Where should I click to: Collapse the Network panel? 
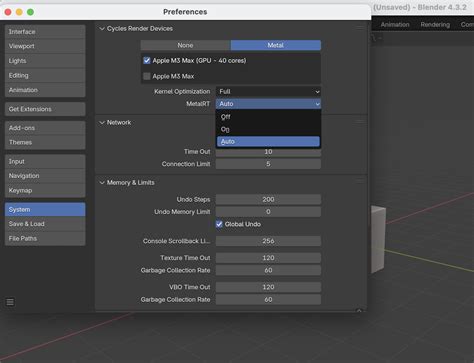point(102,123)
